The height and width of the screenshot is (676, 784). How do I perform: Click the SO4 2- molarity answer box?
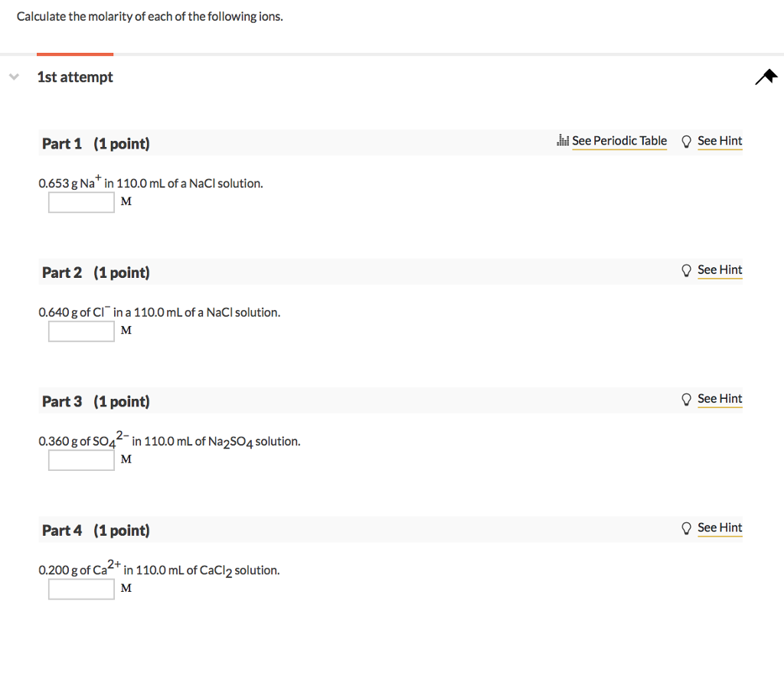pos(80,459)
